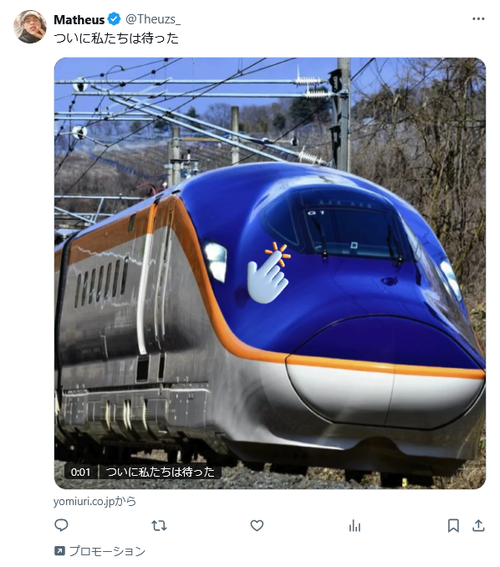Click the プロモーション label
Screen dimensions: 500x567
point(107,551)
